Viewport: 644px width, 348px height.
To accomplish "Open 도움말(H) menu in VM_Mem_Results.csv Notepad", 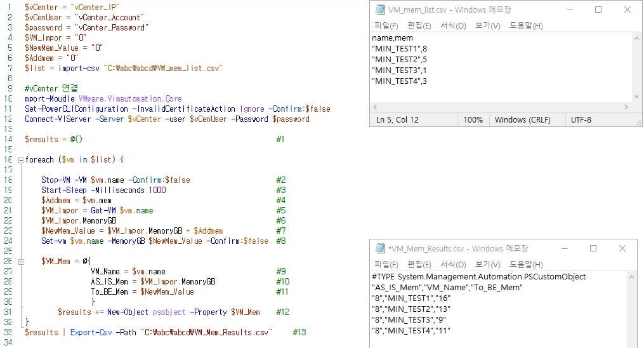I will click(526, 265).
